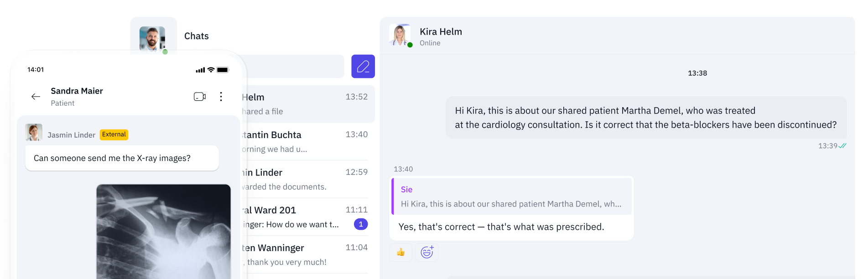Image resolution: width=868 pixels, height=279 pixels.
Task: Click the chat search field
Action: pyautogui.click(x=292, y=67)
